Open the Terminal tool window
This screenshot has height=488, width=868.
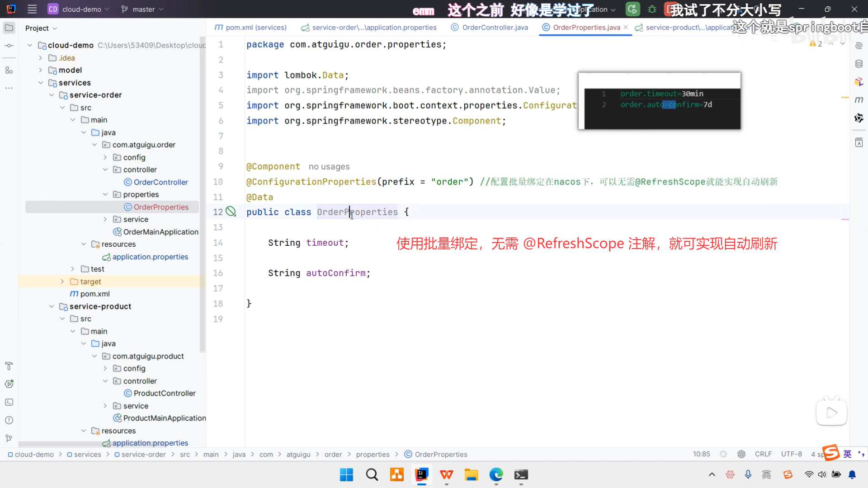pyautogui.click(x=9, y=402)
